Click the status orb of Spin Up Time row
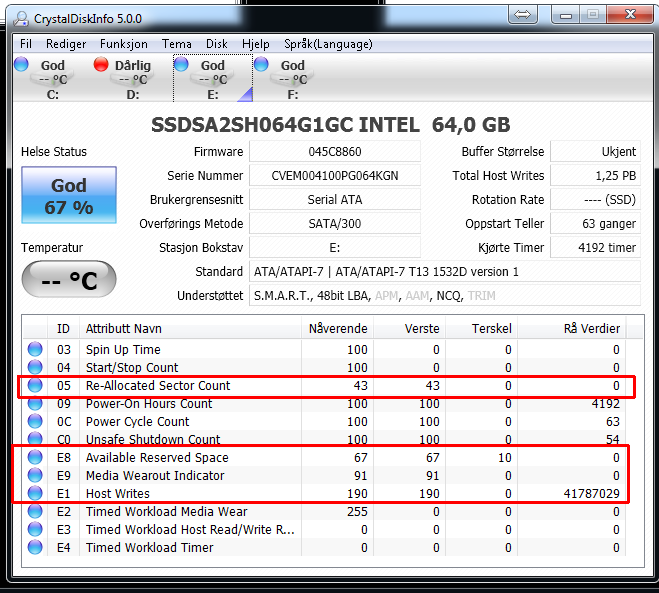The height and width of the screenshot is (593, 659). (x=35, y=349)
